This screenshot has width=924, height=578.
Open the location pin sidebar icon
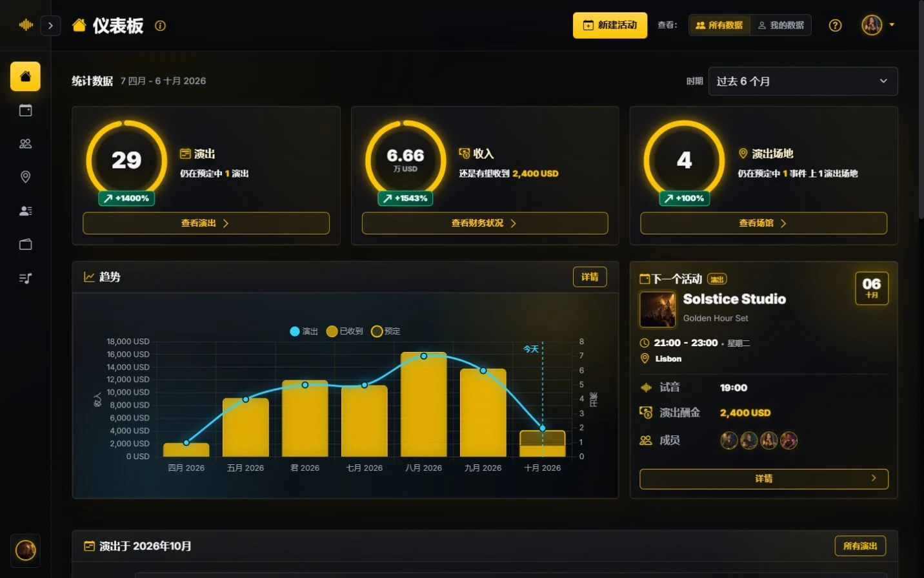25,177
